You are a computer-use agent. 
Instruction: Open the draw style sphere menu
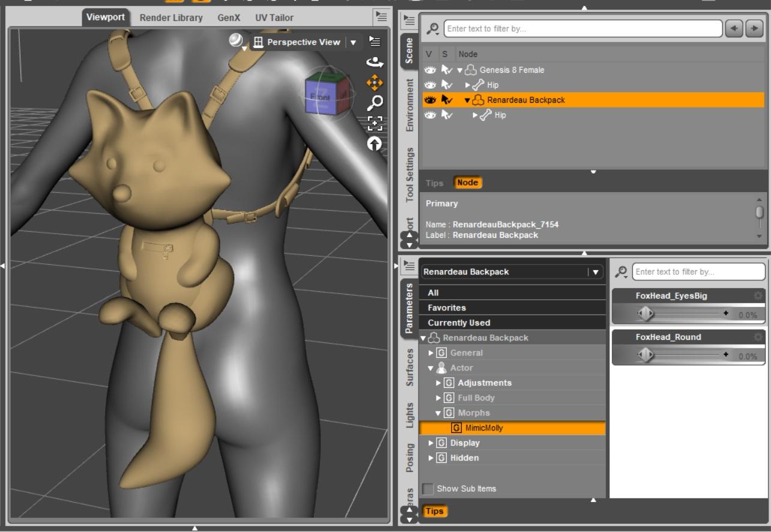237,41
